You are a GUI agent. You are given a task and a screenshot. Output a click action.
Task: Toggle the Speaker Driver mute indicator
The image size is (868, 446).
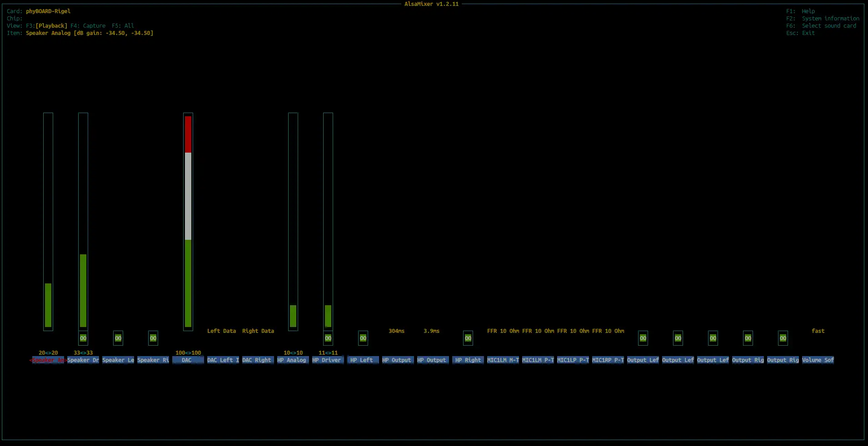83,338
